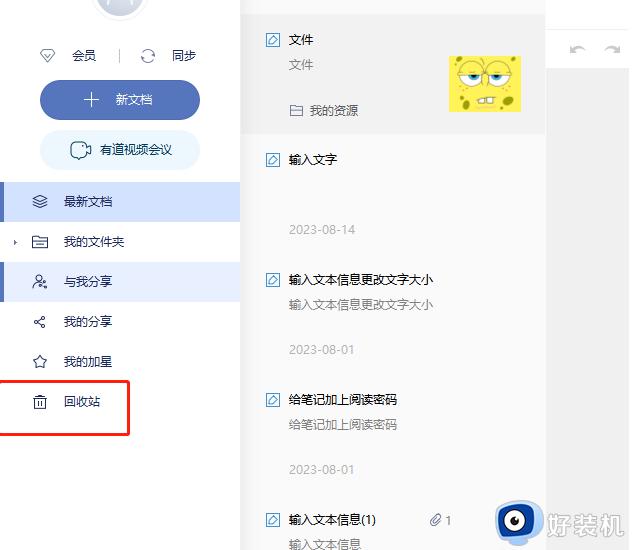Click the note icon beside 输入文字

273,160
